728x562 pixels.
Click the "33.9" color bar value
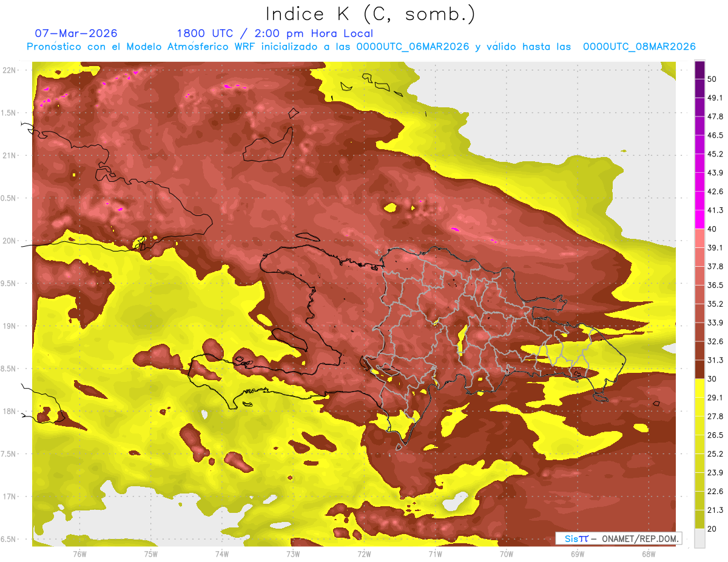pos(715,323)
